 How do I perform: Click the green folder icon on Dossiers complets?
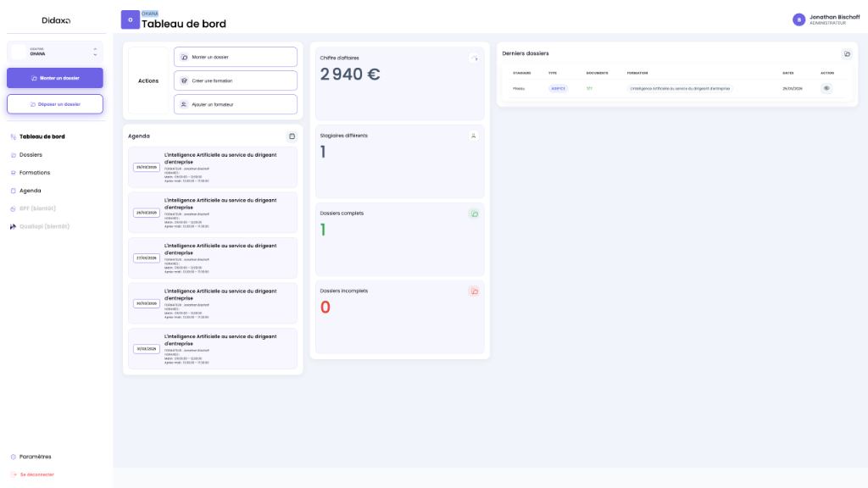pyautogui.click(x=474, y=213)
